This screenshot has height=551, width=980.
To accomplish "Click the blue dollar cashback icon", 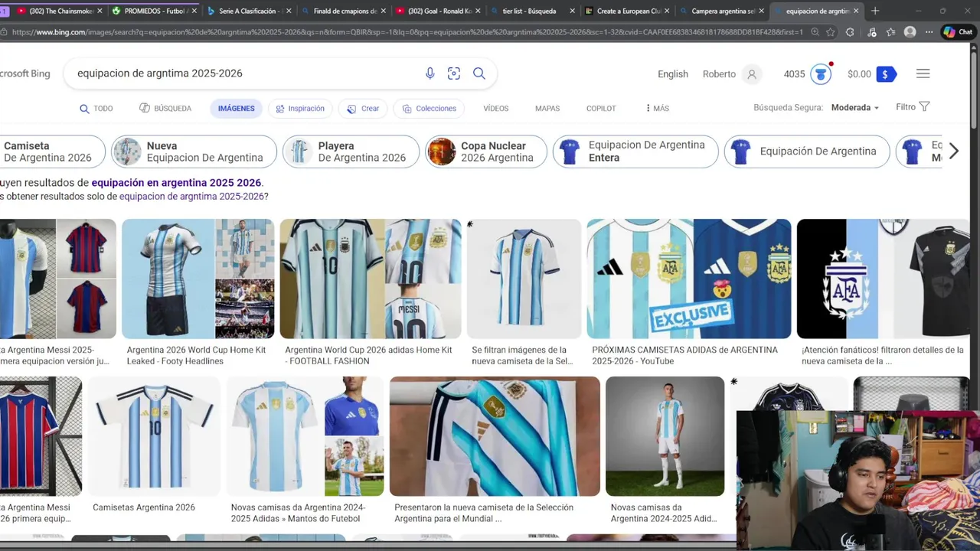I will point(886,74).
